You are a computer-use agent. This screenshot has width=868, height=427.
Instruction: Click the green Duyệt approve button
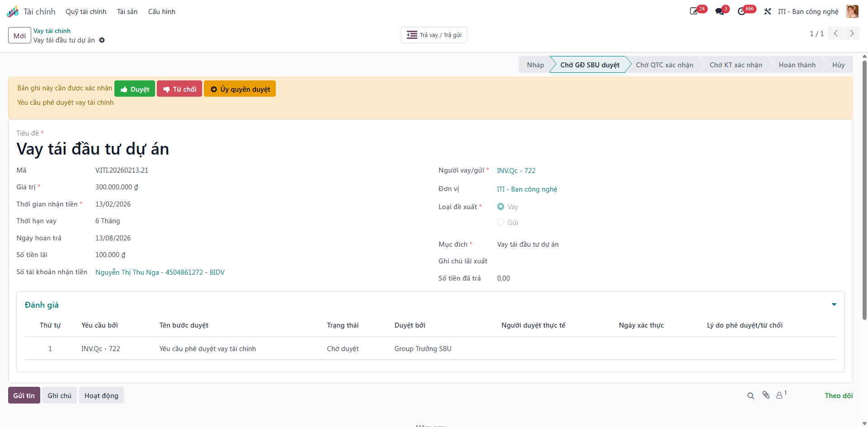(x=135, y=89)
